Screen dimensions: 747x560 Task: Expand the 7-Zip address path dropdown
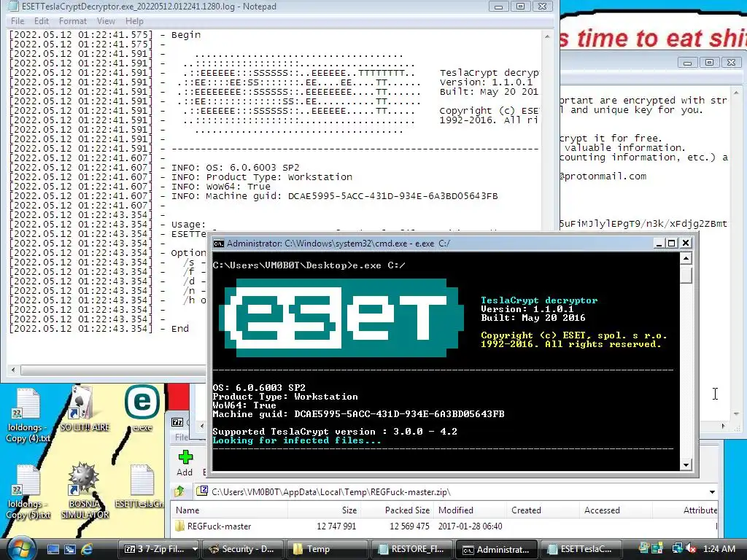click(x=712, y=492)
